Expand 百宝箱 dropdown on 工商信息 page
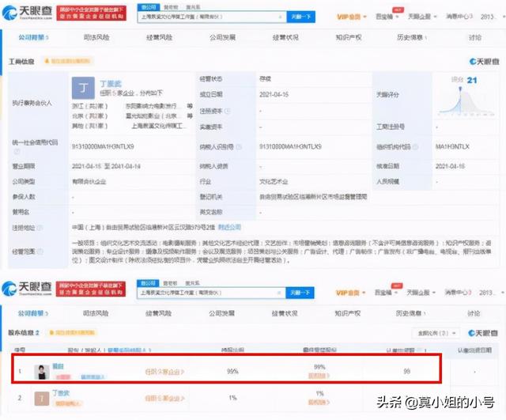 387,17
